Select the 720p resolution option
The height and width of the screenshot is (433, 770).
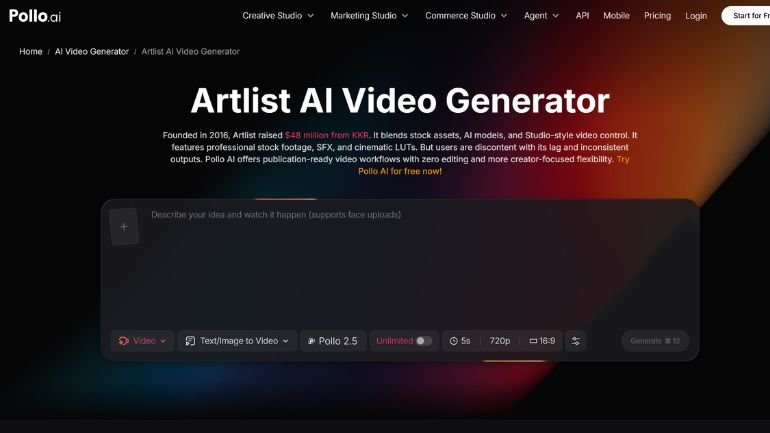click(499, 341)
